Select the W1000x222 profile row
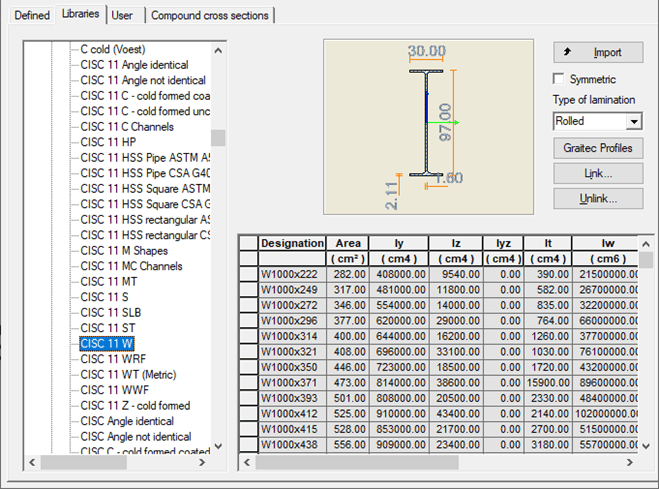Image resolution: width=659 pixels, height=489 pixels. pos(291,275)
